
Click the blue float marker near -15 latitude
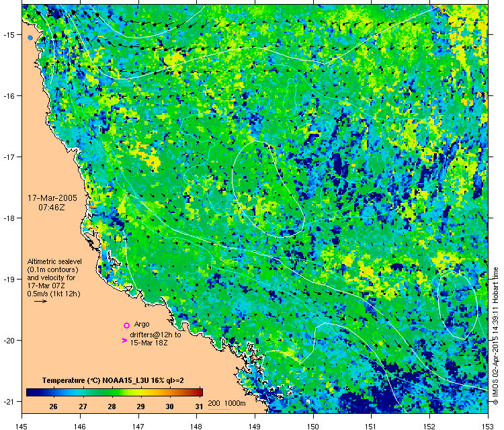[x=30, y=38]
